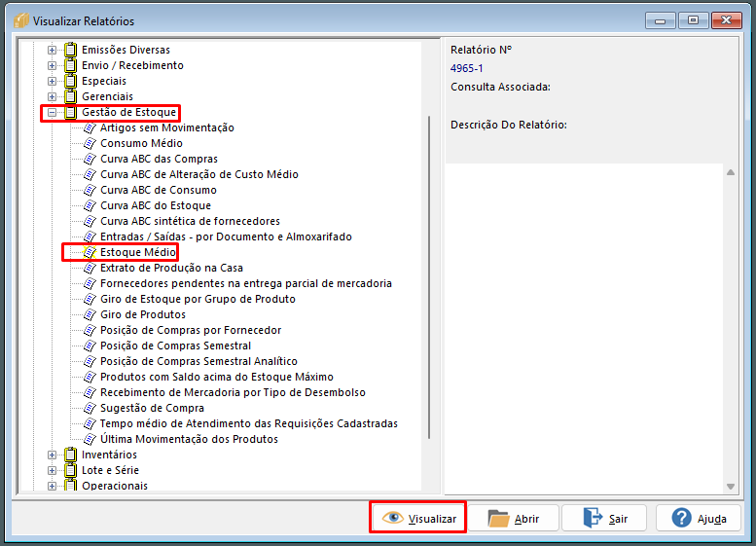The width and height of the screenshot is (756, 546).
Task: Click the description scroll down arrow
Action: click(x=731, y=487)
